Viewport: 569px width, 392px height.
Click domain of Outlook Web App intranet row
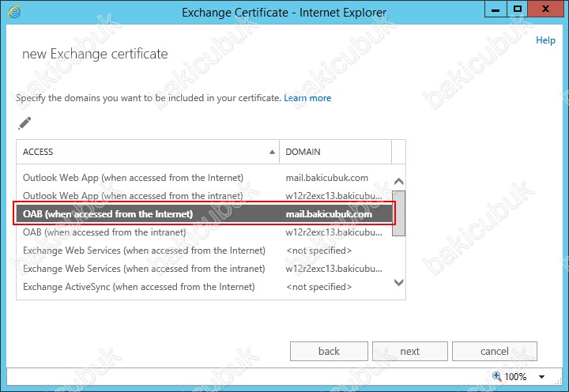[333, 196]
